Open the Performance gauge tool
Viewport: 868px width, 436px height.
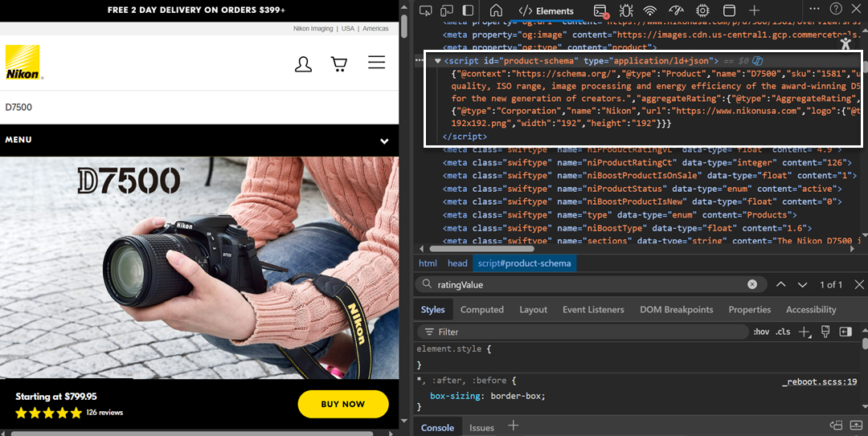[677, 10]
